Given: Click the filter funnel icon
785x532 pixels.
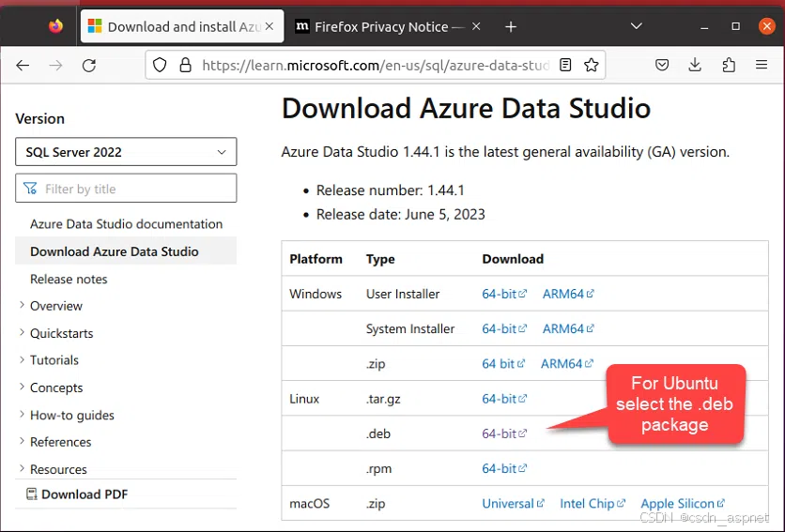Looking at the screenshot, I should click(x=30, y=189).
